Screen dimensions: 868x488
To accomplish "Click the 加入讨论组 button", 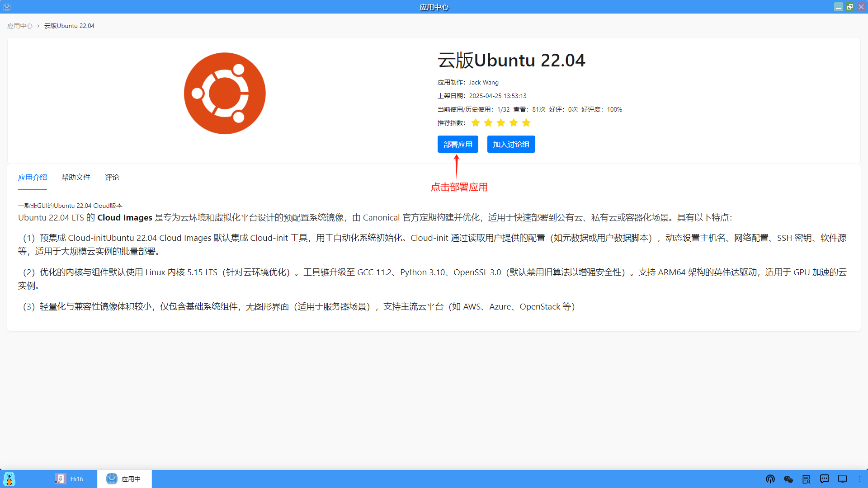I will (511, 144).
